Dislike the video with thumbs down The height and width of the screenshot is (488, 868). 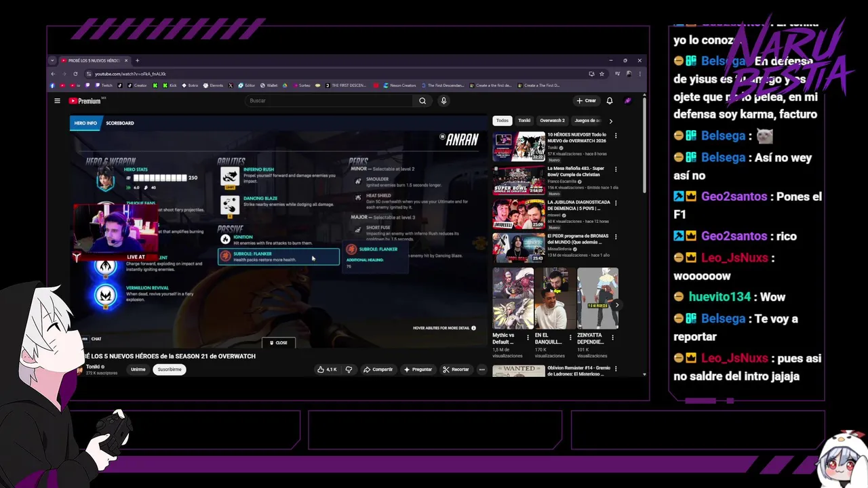pyautogui.click(x=349, y=369)
